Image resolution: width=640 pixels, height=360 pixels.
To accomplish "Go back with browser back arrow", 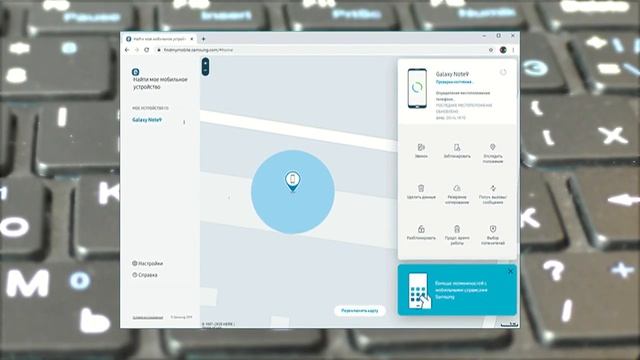I will pyautogui.click(x=127, y=50).
